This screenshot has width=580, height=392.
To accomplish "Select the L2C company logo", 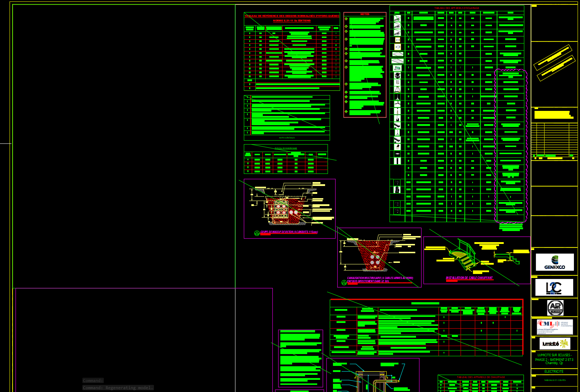I will 554,288.
